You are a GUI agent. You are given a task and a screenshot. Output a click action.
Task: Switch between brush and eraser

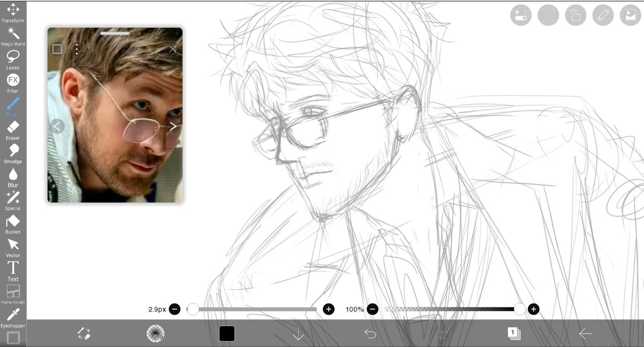pyautogui.click(x=84, y=334)
